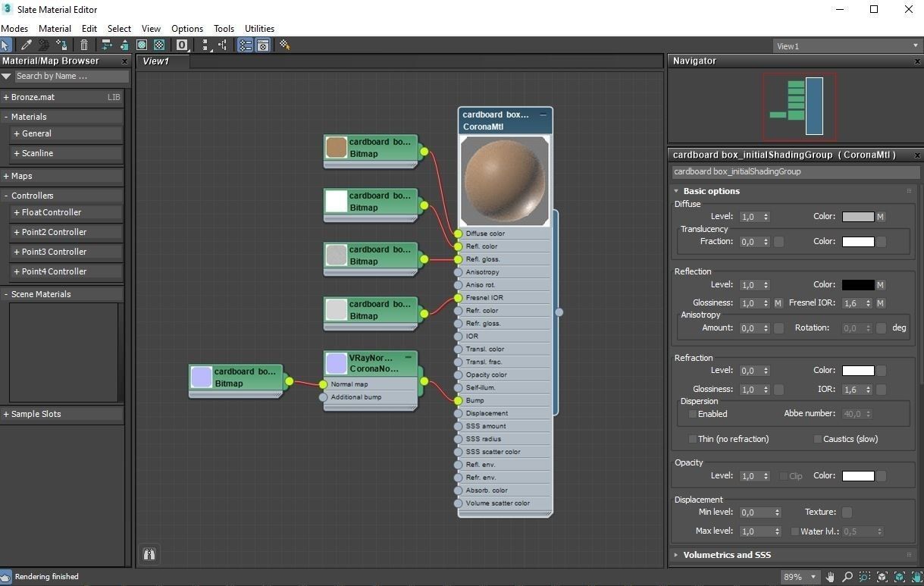Expand FloatController entry
This screenshot has width=924, height=586.
[x=16, y=212]
